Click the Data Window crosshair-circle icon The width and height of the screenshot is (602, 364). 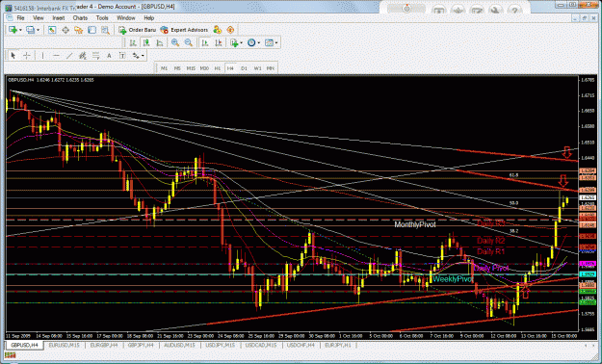click(65, 30)
